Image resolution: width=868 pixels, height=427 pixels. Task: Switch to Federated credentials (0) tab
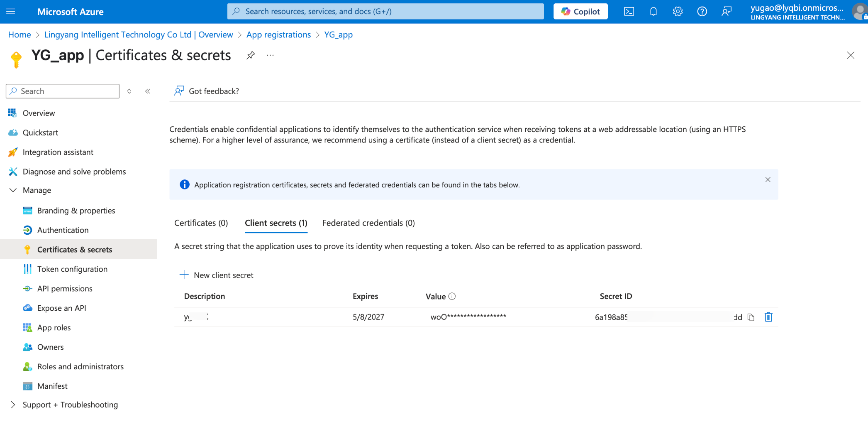point(368,223)
